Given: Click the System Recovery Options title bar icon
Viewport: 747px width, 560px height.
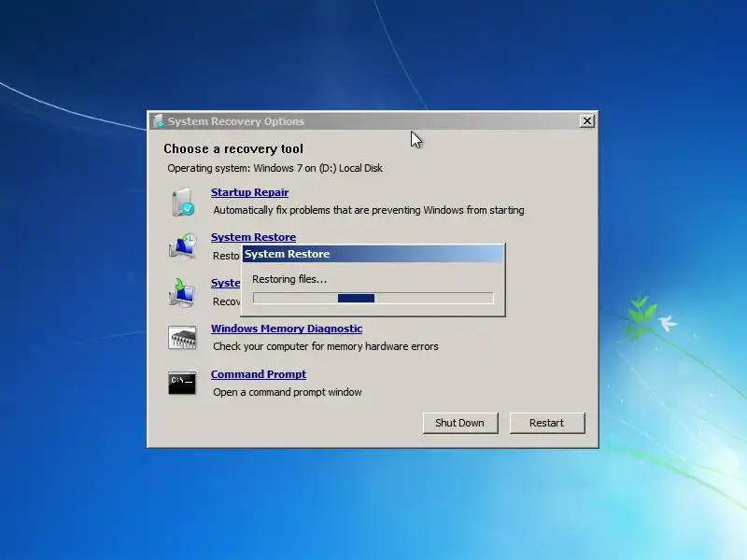Looking at the screenshot, I should click(x=158, y=121).
